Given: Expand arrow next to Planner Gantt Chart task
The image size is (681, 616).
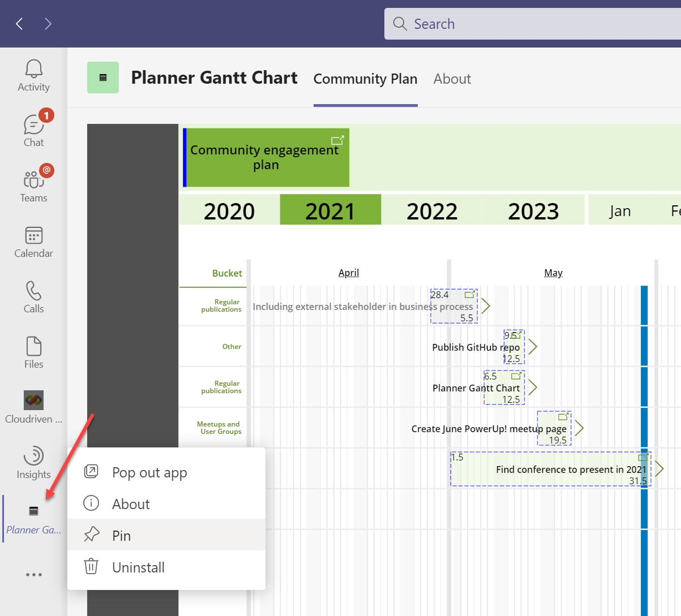Looking at the screenshot, I should point(533,387).
